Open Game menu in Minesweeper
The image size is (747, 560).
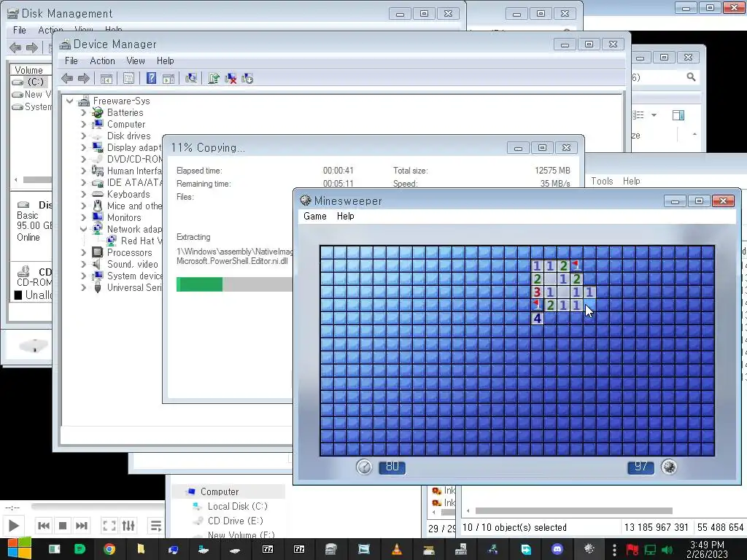pyautogui.click(x=315, y=216)
